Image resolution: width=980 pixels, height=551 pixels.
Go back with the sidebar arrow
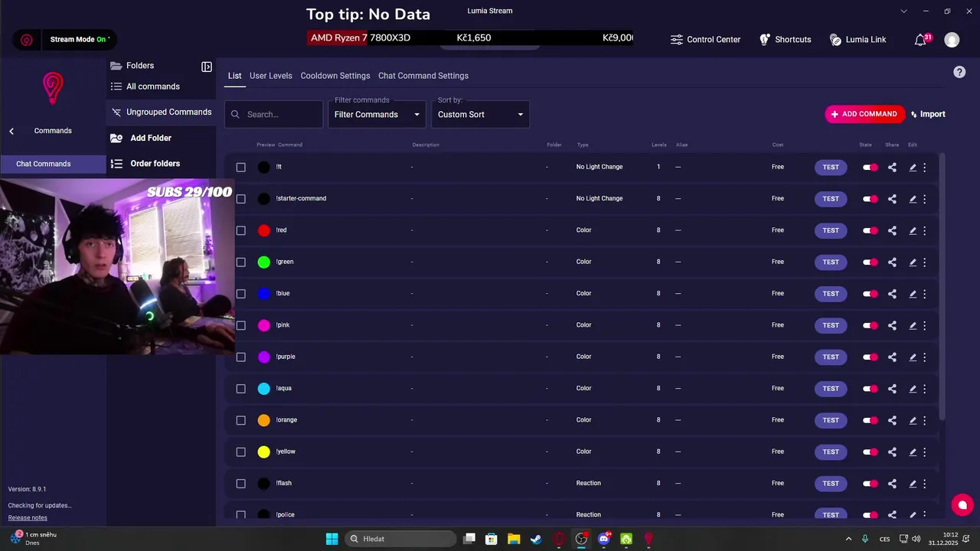pyautogui.click(x=11, y=132)
